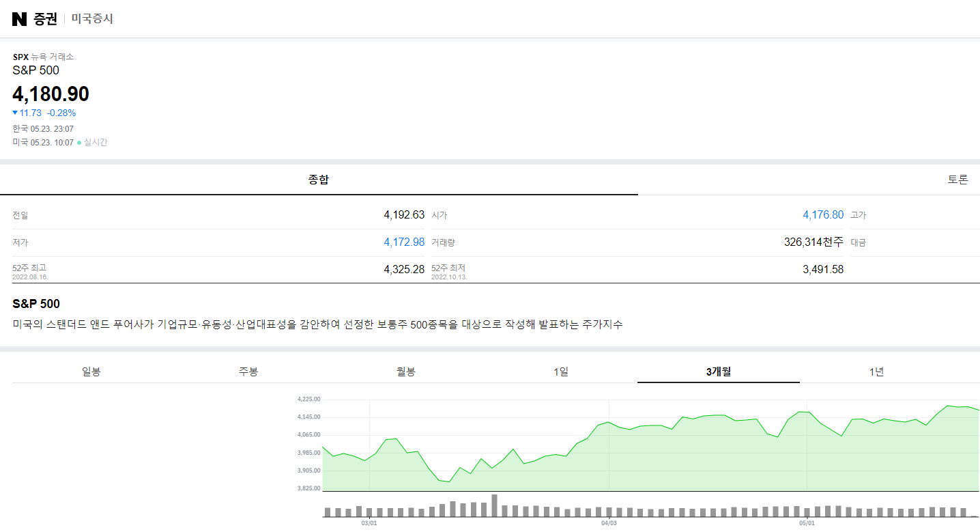Click the SPX 뉴욕 거래소 ticker label
The height and width of the screenshot is (532, 980).
(43, 57)
